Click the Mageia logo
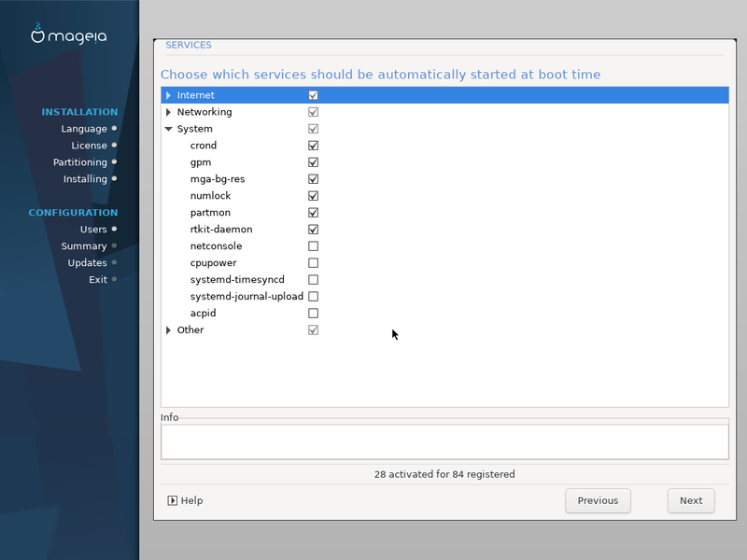Image resolution: width=747 pixels, height=560 pixels. [69, 35]
